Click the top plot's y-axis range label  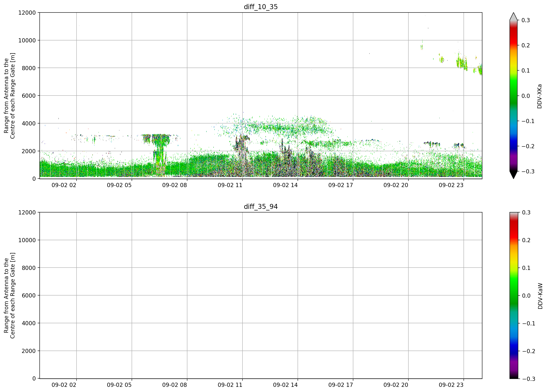click(x=9, y=96)
